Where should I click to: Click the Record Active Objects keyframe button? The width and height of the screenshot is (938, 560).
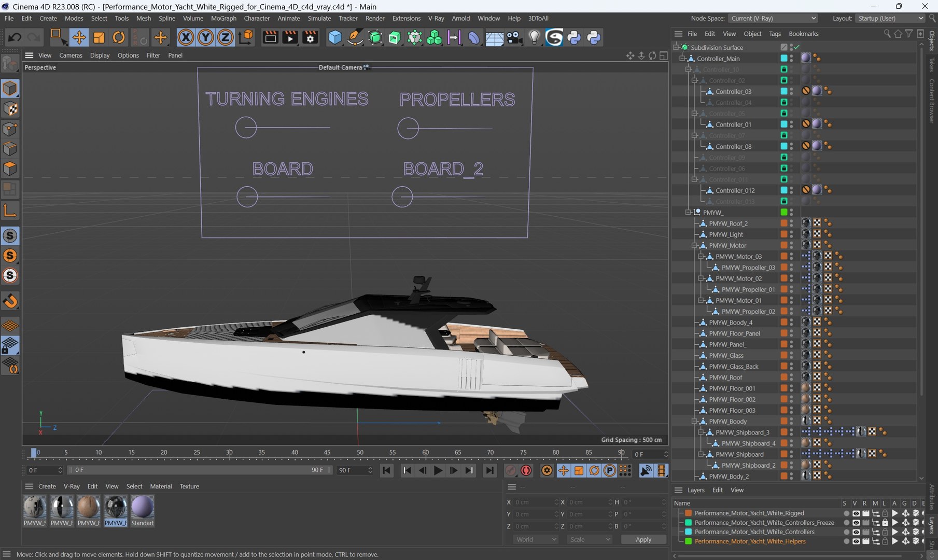(x=511, y=470)
